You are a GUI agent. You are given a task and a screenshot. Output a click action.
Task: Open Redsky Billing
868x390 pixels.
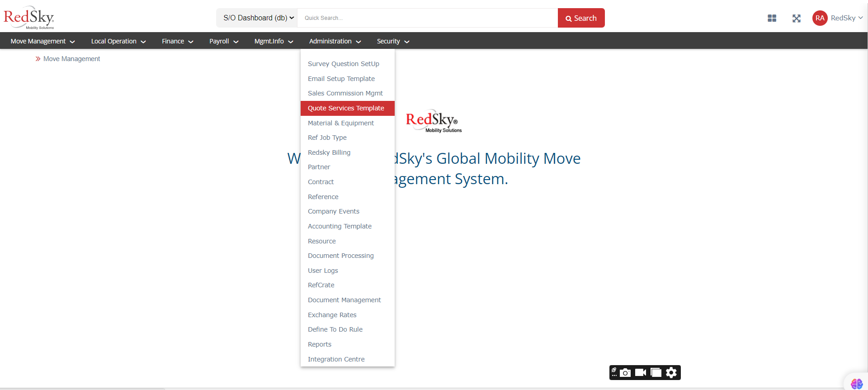(347, 152)
